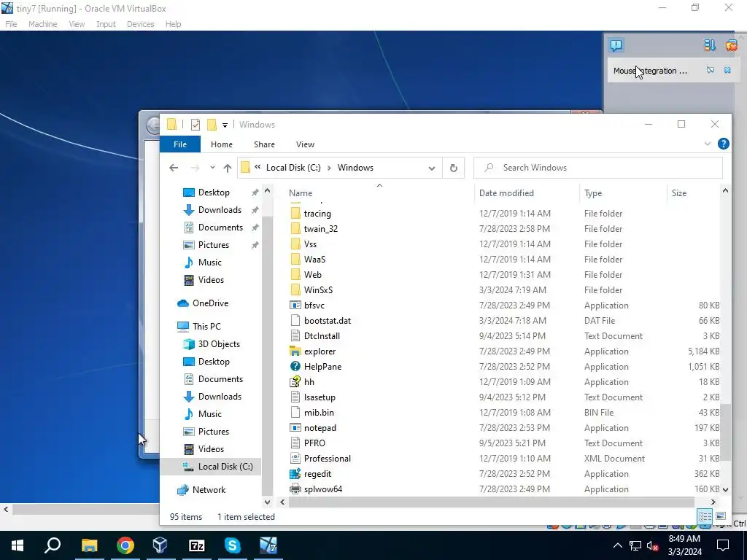Screen dimensions: 747x560
Task: Select the hh help application icon
Action: [295, 382]
